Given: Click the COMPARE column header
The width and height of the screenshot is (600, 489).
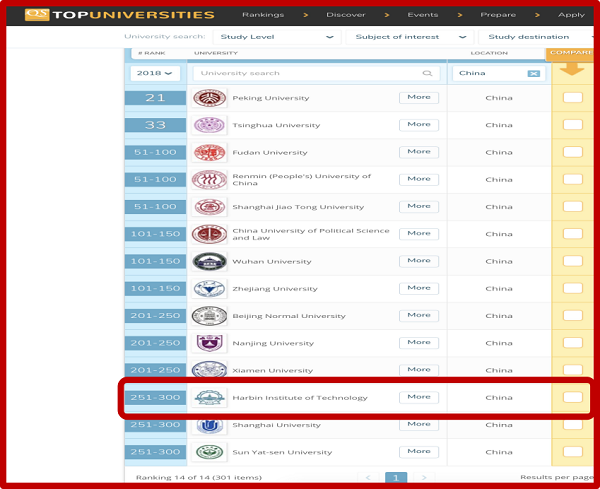Looking at the screenshot, I should (571, 52).
